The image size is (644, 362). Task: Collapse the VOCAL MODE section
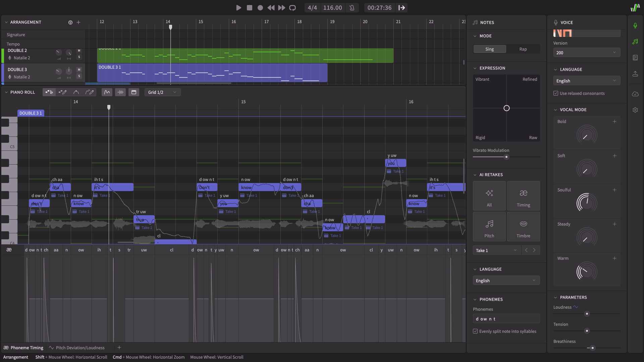point(556,110)
